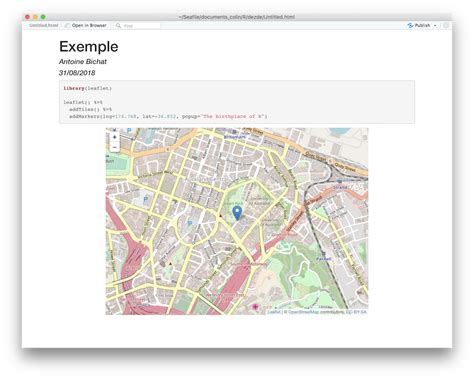Zoom out the map with minus button
The height and width of the screenshot is (379, 474).
point(115,147)
